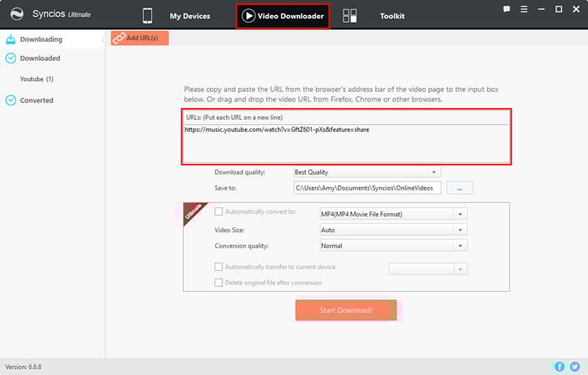Click the Add URL(s) button

tap(139, 38)
